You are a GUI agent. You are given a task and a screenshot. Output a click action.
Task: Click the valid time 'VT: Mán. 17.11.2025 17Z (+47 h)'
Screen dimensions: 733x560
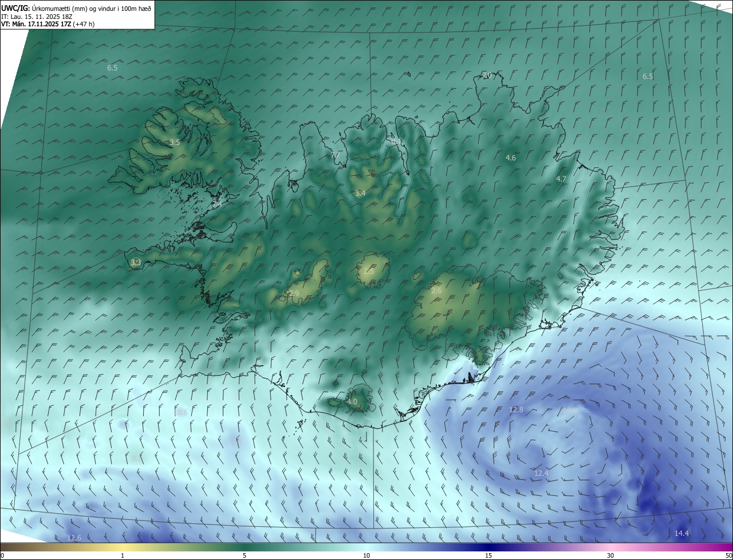(x=48, y=24)
